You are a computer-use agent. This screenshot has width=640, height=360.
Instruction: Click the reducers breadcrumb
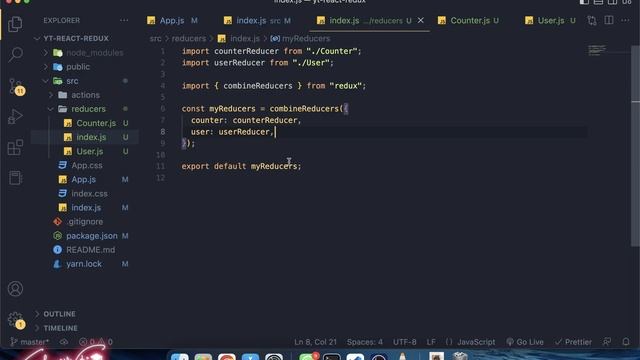click(189, 38)
